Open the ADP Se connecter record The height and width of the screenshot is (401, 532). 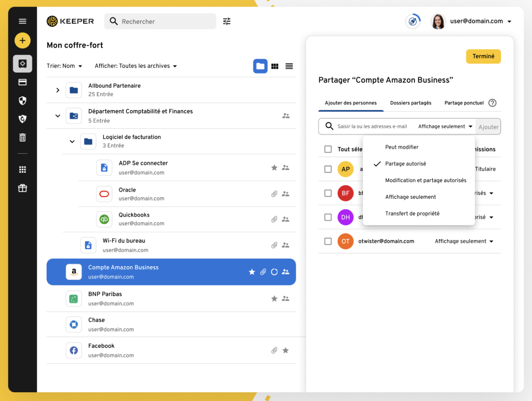pos(187,168)
